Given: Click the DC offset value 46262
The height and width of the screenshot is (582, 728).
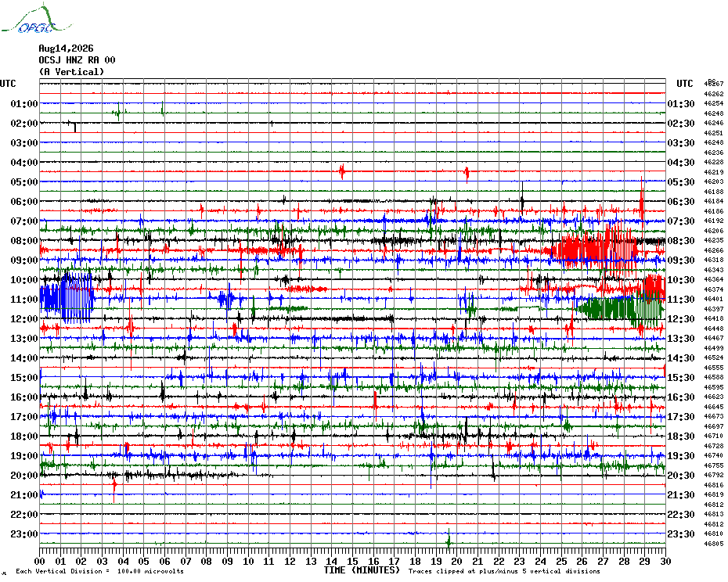Looking at the screenshot, I should [714, 94].
